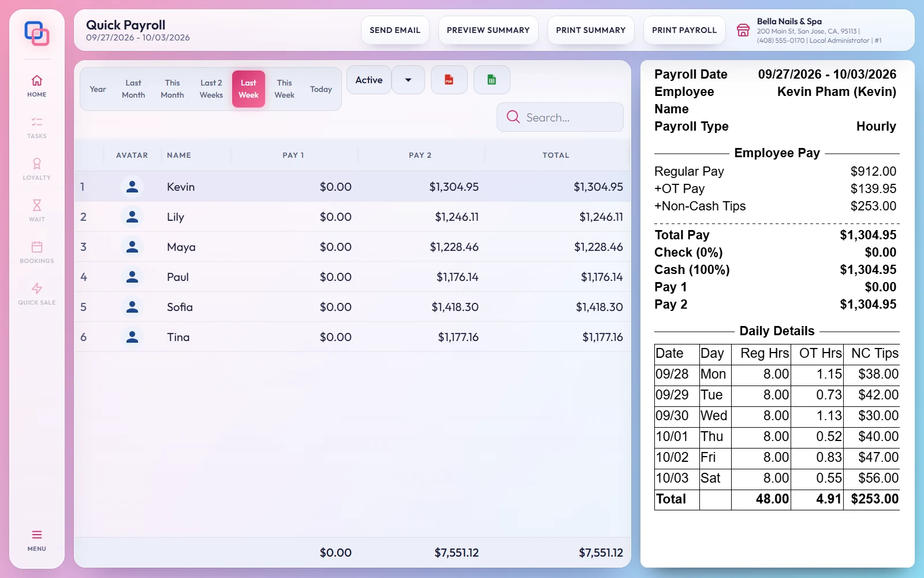Click Paul's avatar icon

coord(132,277)
